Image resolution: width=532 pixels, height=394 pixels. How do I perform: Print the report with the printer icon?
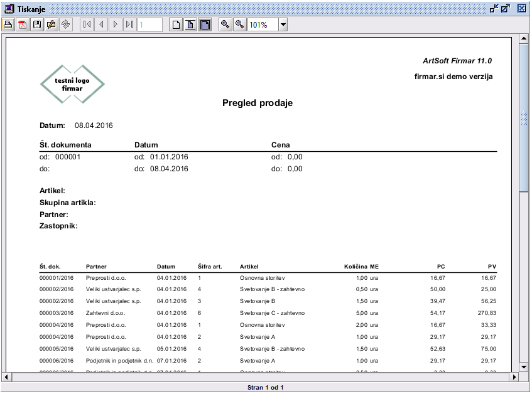click(x=8, y=24)
